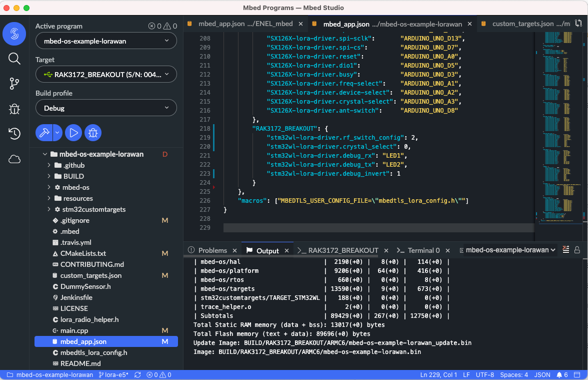Expand the .github folder

pos(49,165)
